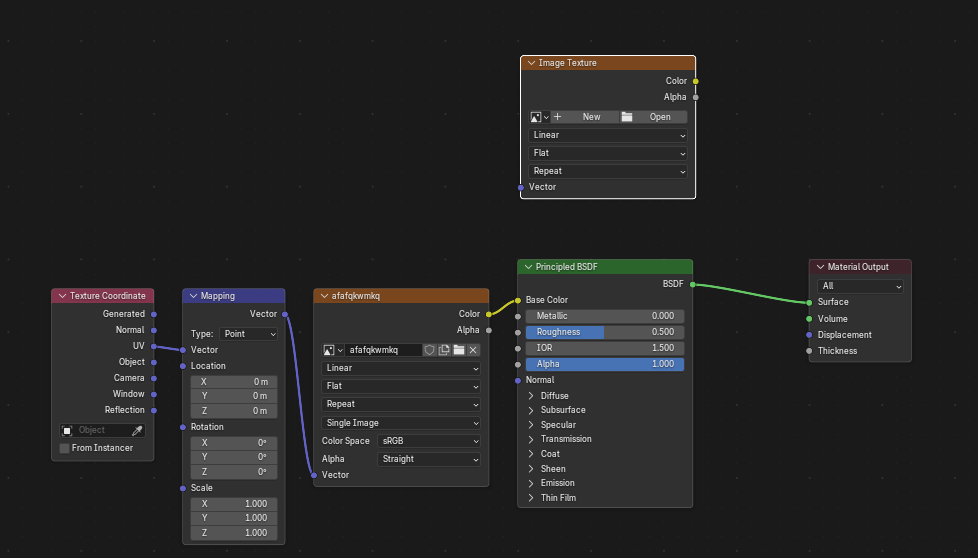This screenshot has width=978, height=558.
Task: Open Linear interpolation dropdown in top Image Texture
Action: coord(608,135)
